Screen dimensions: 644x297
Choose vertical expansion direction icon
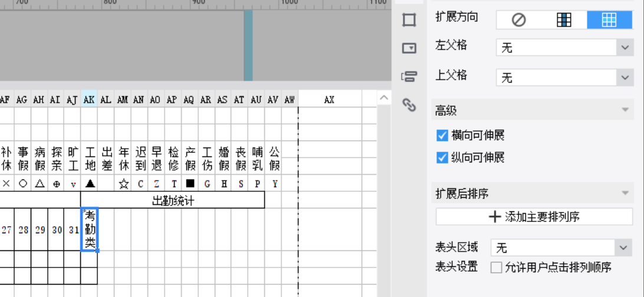[564, 19]
